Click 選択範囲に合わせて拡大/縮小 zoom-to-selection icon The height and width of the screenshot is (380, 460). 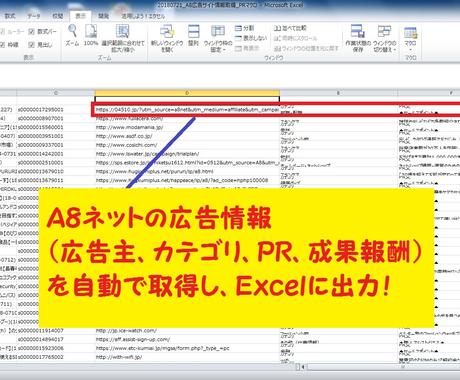pos(123,38)
